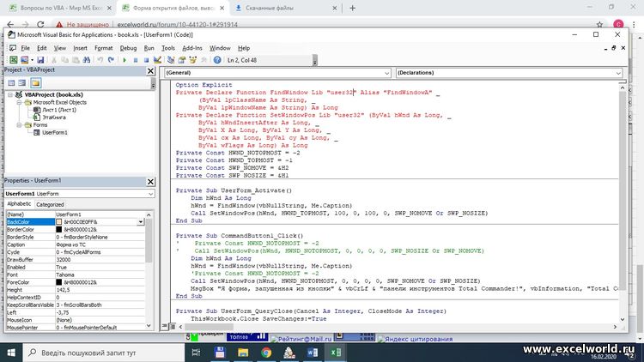Open the Insert menu
644x362 pixels.
[x=80, y=48]
